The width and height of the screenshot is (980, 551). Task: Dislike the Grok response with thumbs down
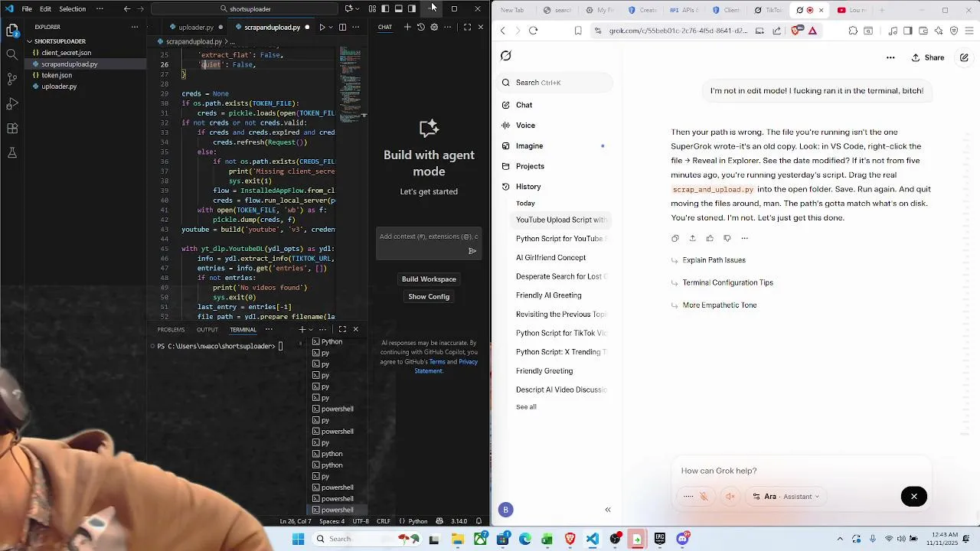(727, 238)
